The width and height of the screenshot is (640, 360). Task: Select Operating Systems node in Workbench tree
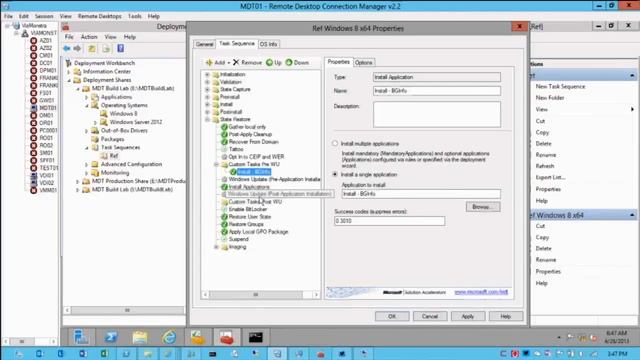[124, 105]
